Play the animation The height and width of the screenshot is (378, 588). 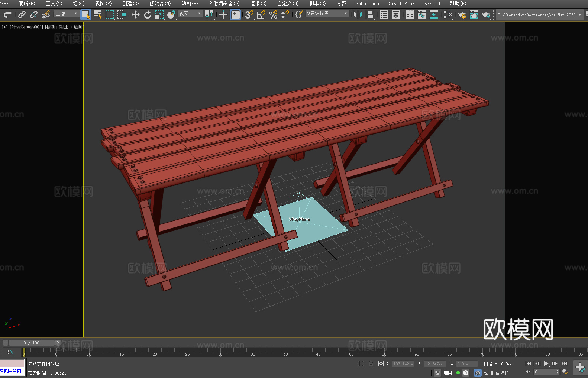pyautogui.click(x=546, y=364)
